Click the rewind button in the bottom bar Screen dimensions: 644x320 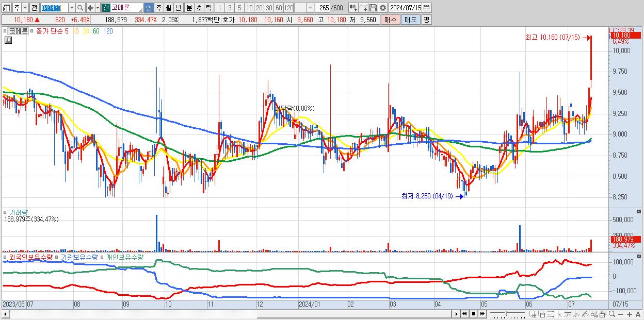(x=464, y=314)
